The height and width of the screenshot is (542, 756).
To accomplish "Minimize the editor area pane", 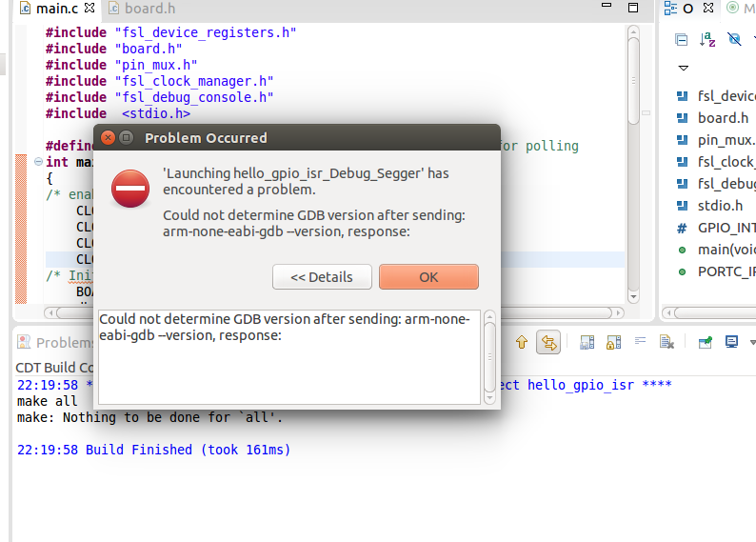I will point(607,6).
